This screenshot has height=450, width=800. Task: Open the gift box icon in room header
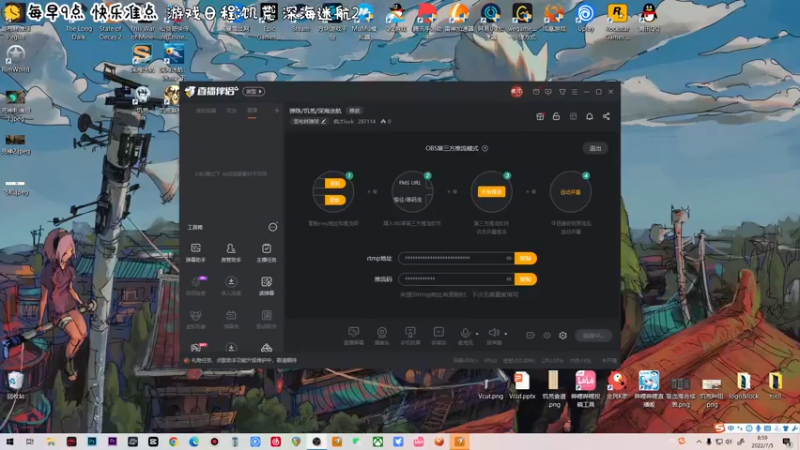[x=540, y=116]
